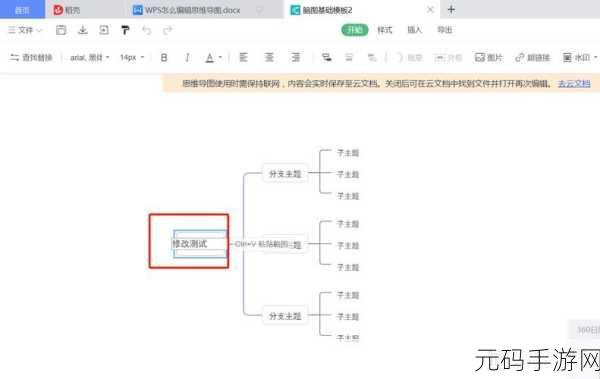Follow the 去云文档 link
This screenshot has width=600, height=379.
point(574,83)
